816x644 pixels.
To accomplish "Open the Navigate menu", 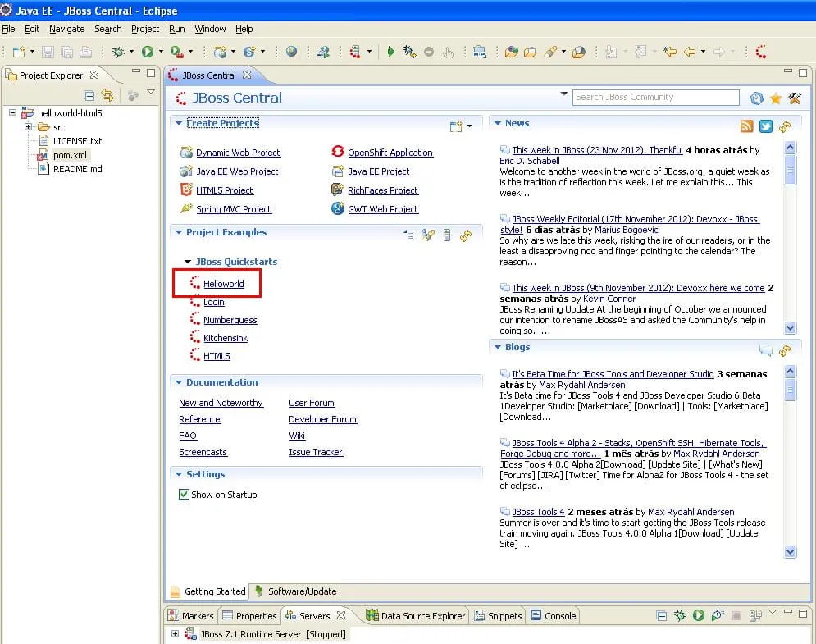I will pos(66,29).
